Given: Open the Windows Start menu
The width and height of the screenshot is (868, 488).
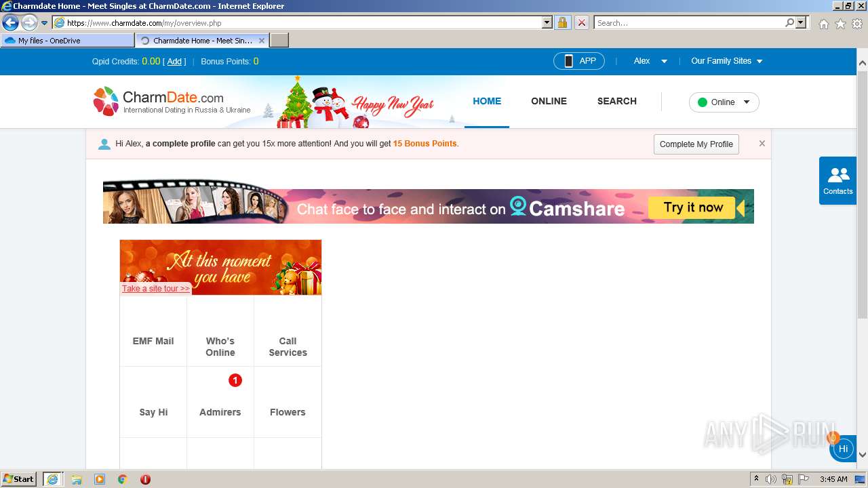Looking at the screenshot, I should [x=19, y=479].
